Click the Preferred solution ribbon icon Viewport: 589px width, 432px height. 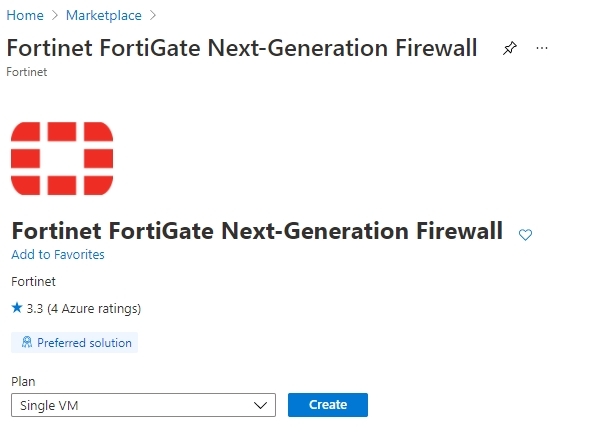[27, 342]
